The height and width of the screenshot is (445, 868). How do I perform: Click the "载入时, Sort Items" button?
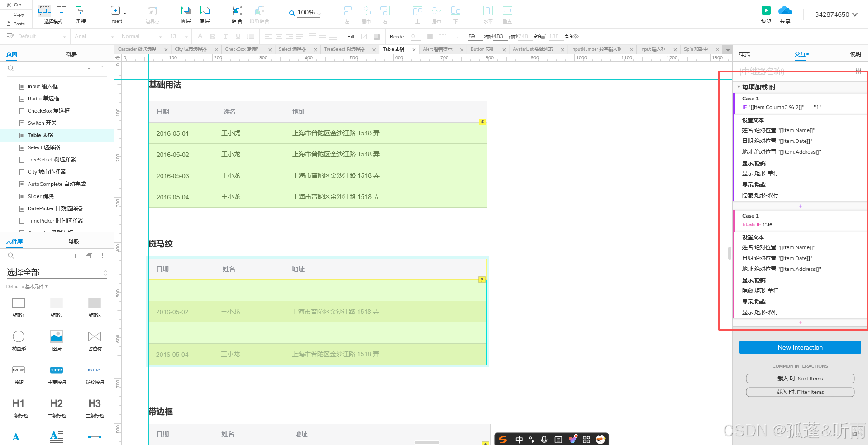pos(800,379)
